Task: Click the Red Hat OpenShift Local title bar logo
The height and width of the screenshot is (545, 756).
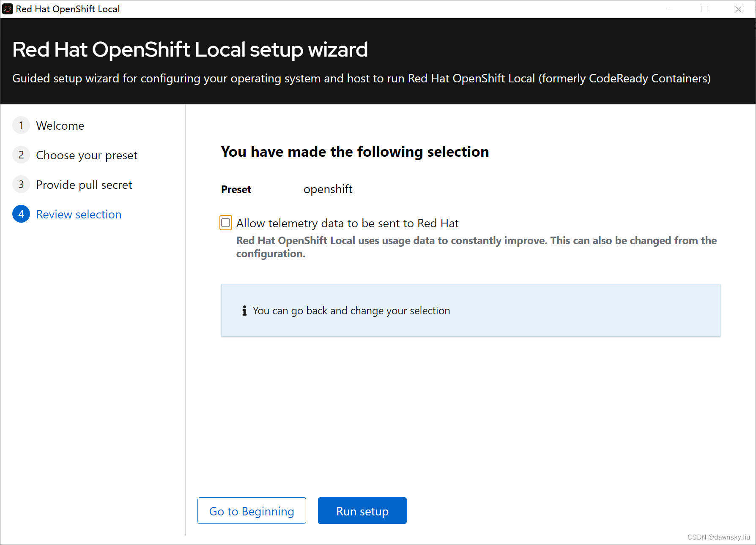Action: [x=7, y=8]
